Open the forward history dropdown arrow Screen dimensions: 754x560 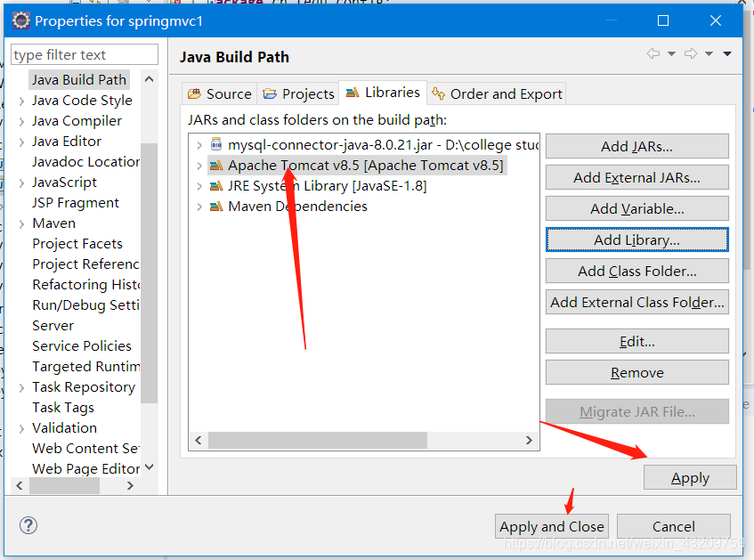coord(709,54)
